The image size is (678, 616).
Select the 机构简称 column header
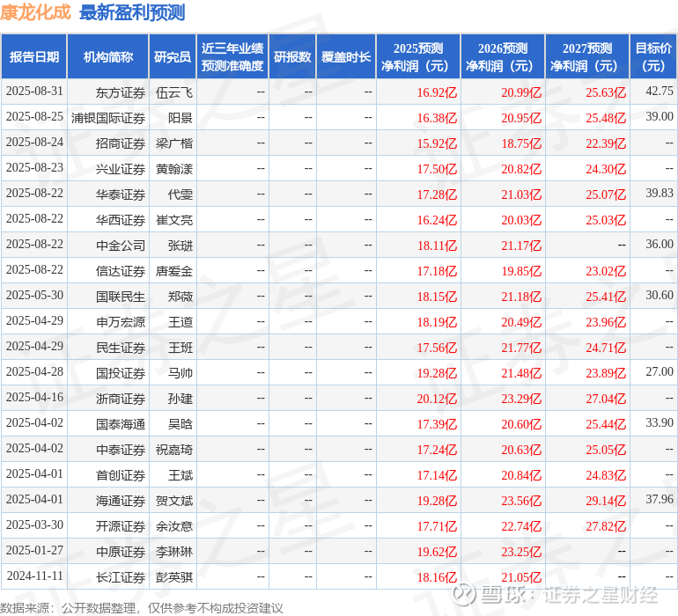pos(108,57)
